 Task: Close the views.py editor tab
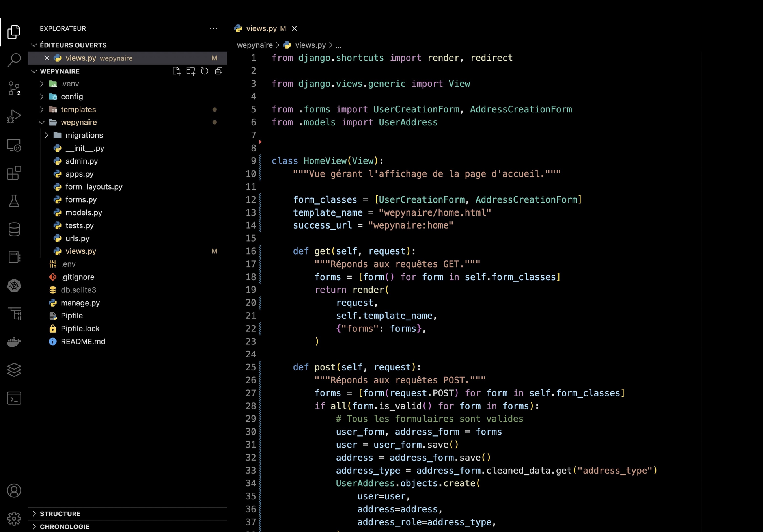pos(295,28)
